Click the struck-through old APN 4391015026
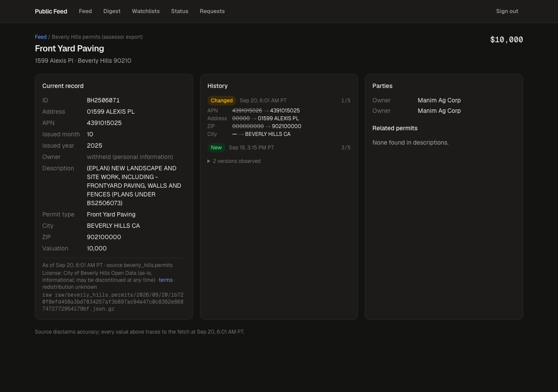This screenshot has height=392, width=558. 247,111
